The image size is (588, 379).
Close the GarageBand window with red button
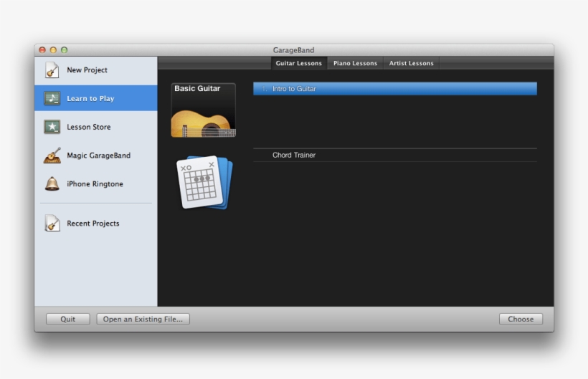click(42, 50)
